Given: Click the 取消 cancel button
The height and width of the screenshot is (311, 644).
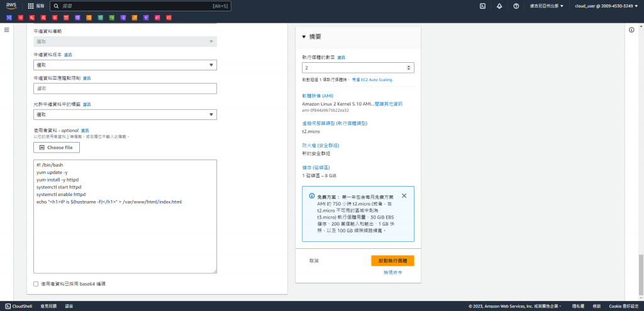Looking at the screenshot, I should [314, 261].
